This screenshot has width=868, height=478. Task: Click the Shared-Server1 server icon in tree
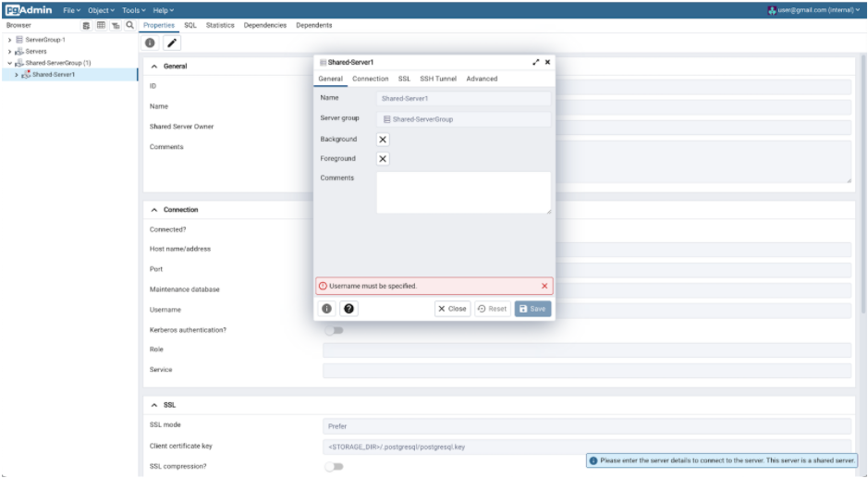(x=26, y=74)
